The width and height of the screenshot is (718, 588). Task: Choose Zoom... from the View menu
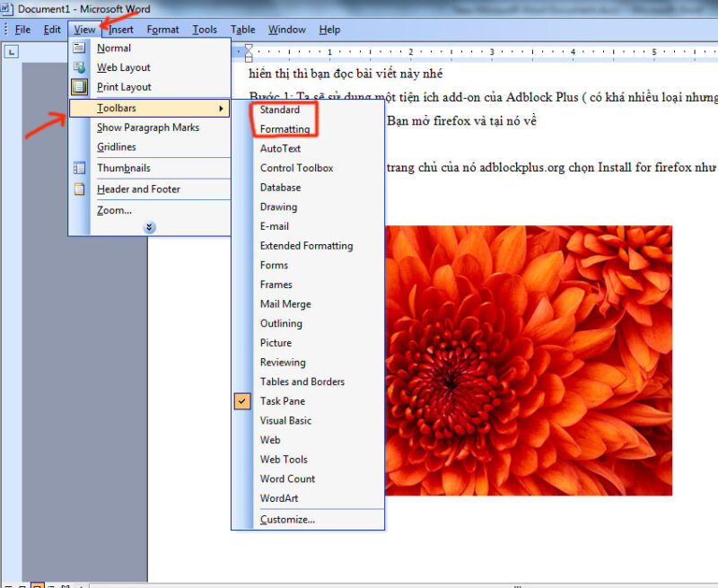114,210
